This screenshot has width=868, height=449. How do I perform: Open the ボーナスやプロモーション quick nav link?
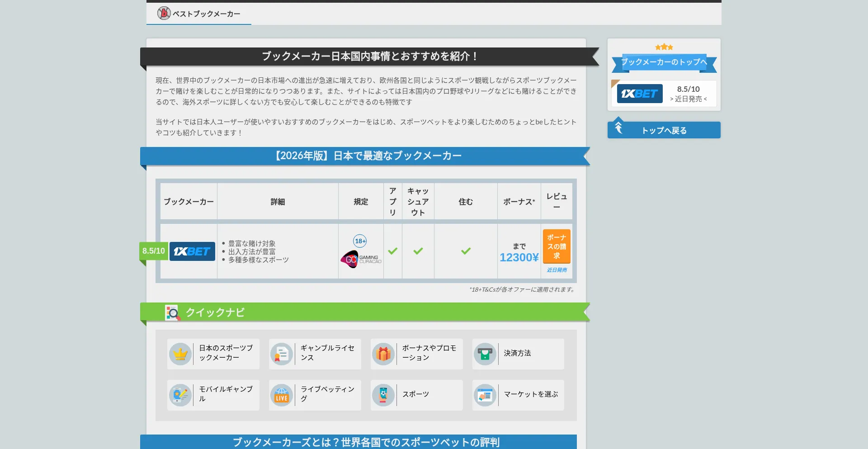(417, 354)
